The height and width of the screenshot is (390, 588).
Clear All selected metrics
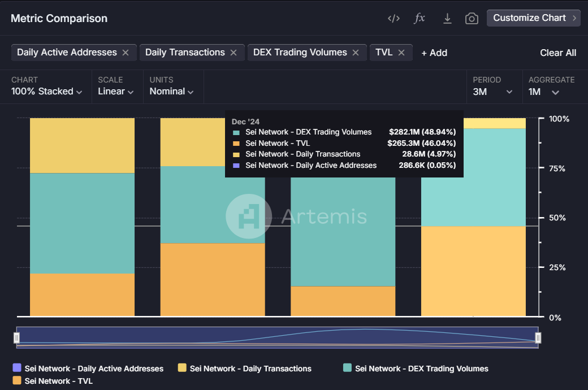point(558,53)
